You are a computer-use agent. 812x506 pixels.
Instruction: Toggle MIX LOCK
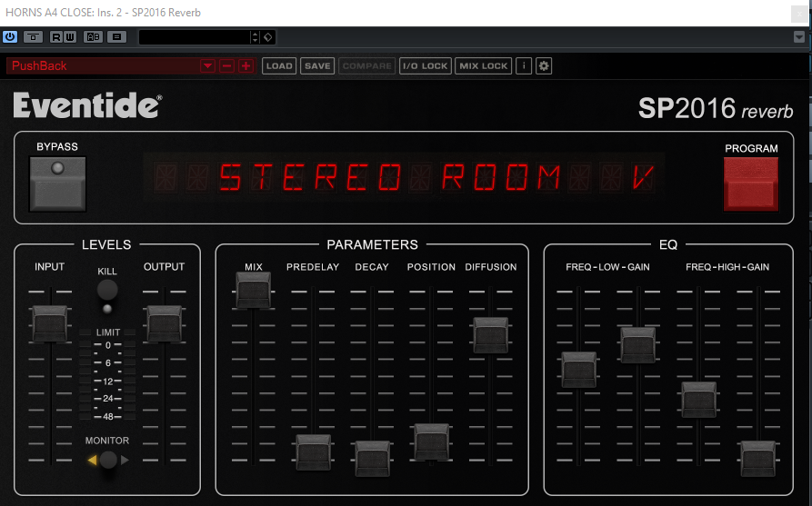tap(483, 65)
